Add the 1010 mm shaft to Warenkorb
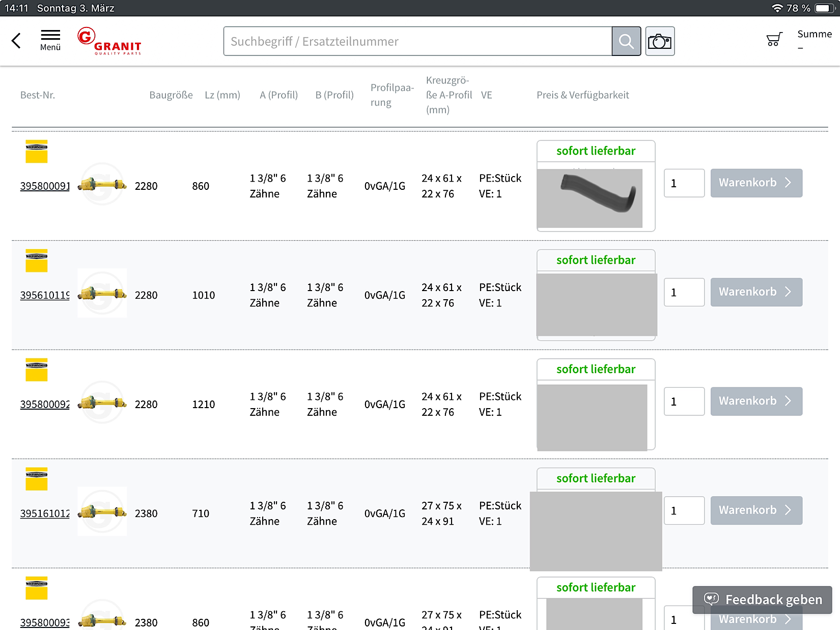 coord(756,292)
